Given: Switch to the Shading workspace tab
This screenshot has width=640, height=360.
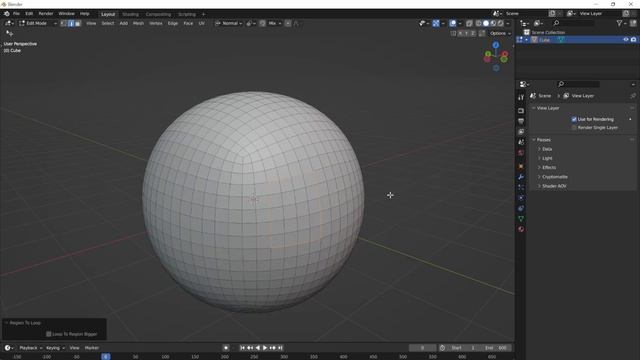Looking at the screenshot, I should click(131, 14).
